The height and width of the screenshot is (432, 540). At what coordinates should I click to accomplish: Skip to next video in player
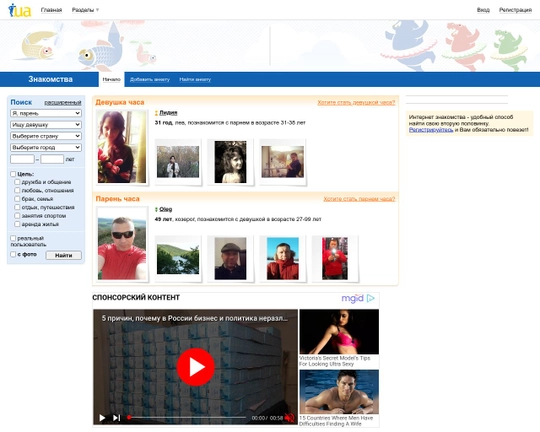point(116,418)
